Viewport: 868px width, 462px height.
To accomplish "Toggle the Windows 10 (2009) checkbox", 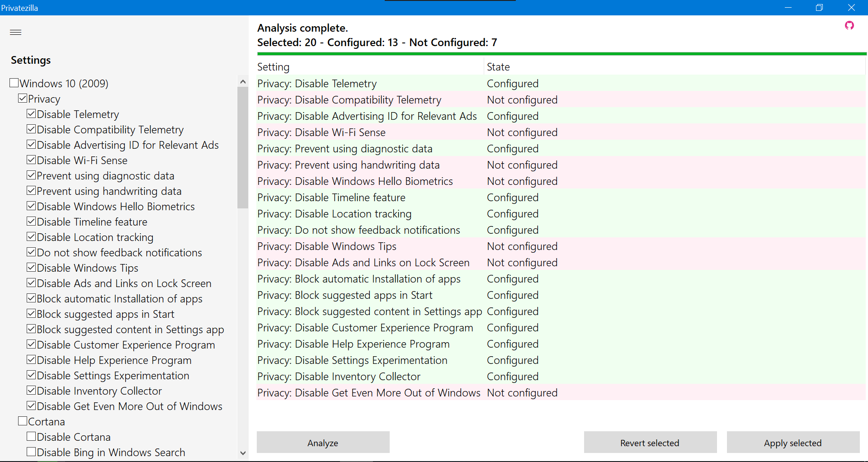I will pos(14,83).
